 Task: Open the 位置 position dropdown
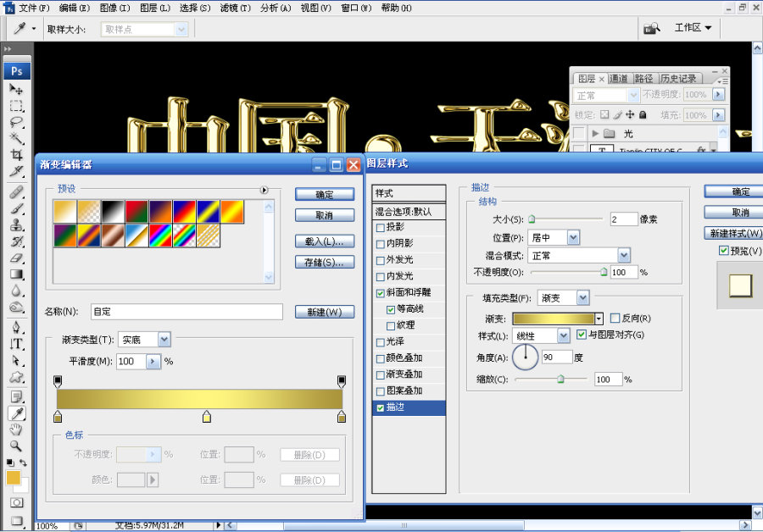(x=573, y=238)
